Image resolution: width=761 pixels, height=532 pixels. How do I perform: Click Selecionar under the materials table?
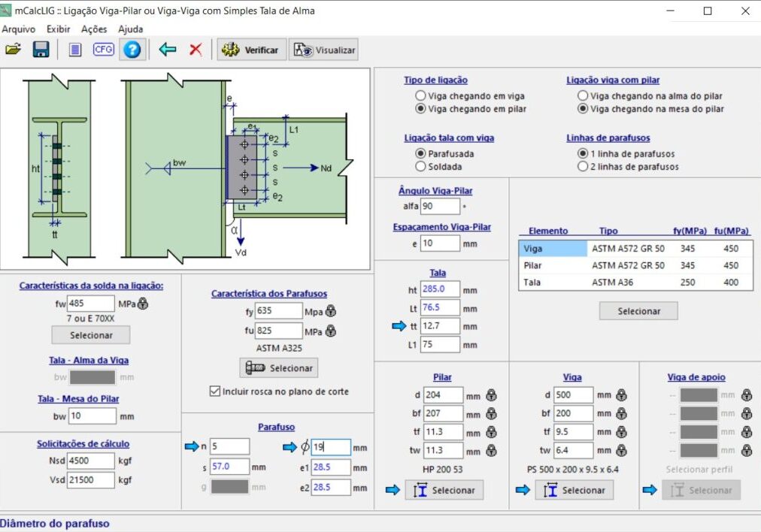coord(638,311)
